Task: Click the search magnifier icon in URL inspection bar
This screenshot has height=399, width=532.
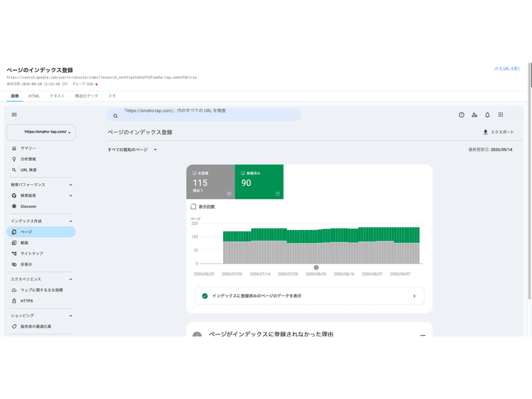Action: pyautogui.click(x=115, y=116)
